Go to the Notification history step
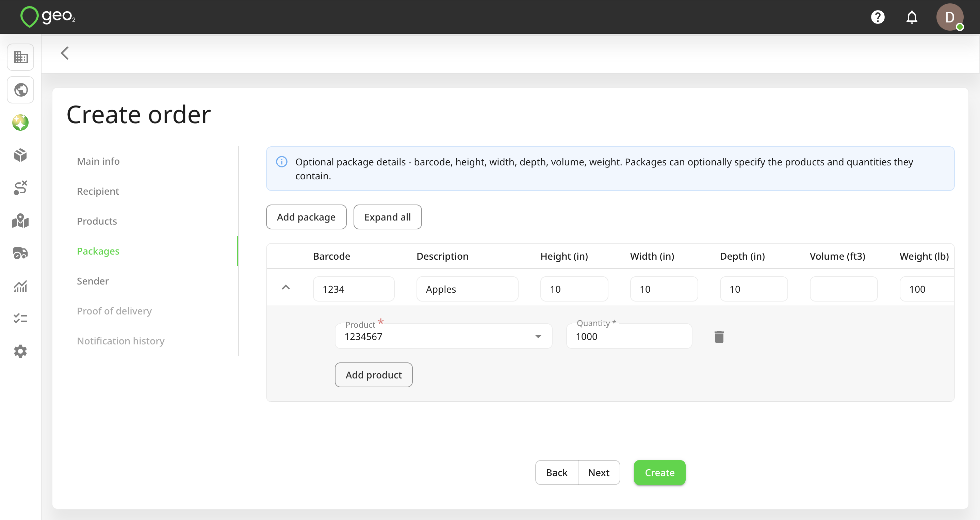The width and height of the screenshot is (980, 520). coord(120,341)
